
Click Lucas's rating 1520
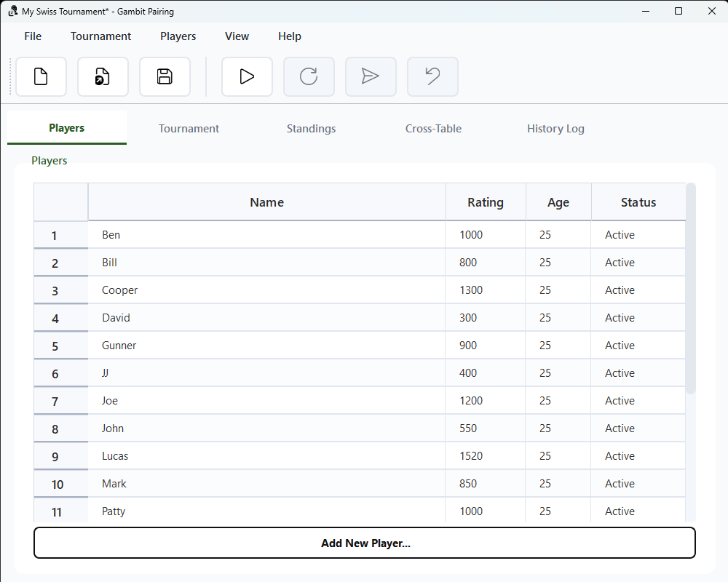click(x=471, y=455)
